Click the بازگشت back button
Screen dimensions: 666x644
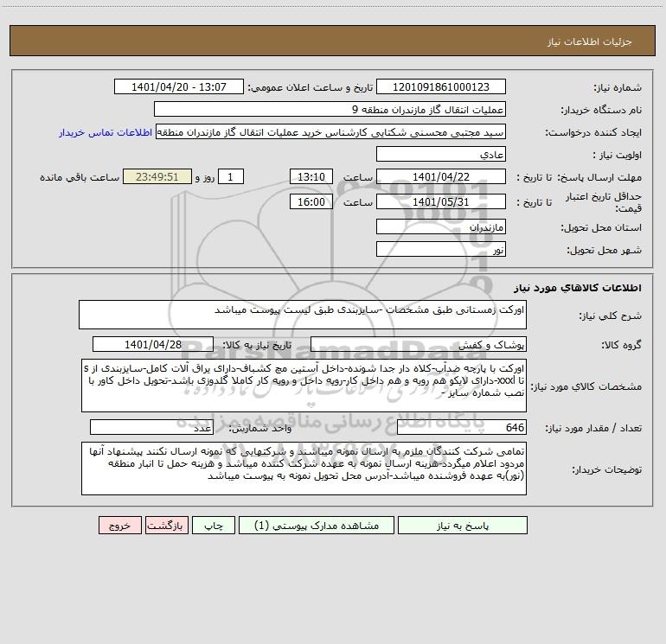tap(166, 526)
